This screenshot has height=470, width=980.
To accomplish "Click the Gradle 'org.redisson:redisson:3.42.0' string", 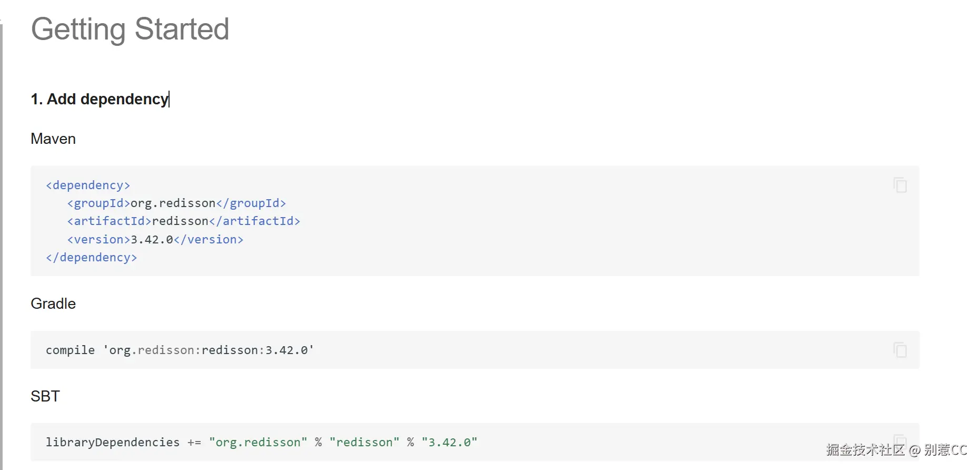I will tap(209, 350).
